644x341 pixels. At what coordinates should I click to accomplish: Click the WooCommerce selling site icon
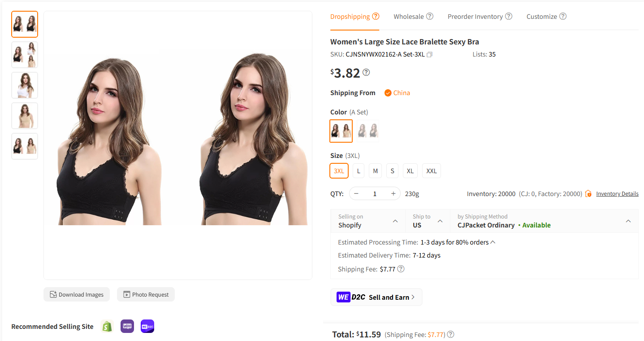127,326
